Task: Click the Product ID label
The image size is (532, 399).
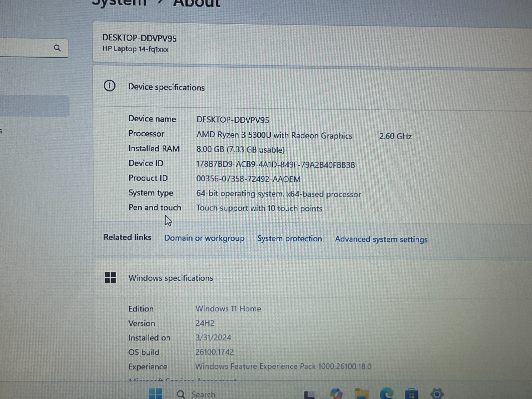Action: click(148, 178)
